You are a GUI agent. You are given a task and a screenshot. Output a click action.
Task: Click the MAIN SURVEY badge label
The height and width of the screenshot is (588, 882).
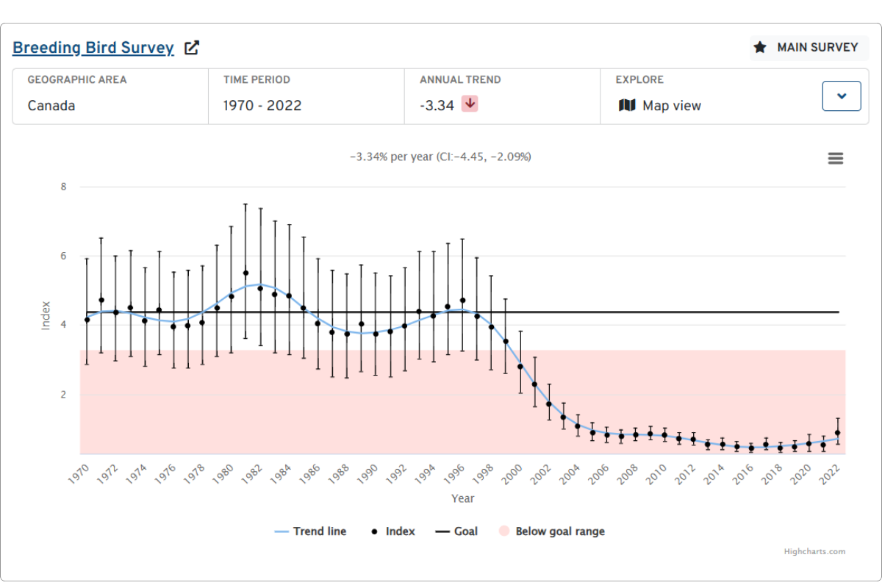(817, 47)
